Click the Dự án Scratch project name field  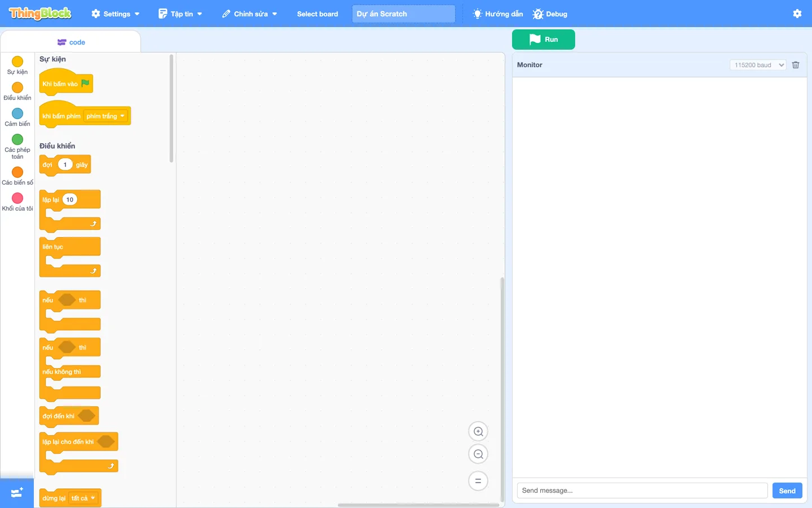pyautogui.click(x=404, y=14)
